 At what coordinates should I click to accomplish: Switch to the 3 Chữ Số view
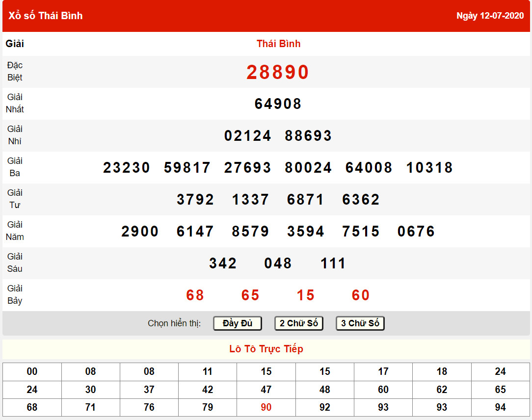pos(360,323)
